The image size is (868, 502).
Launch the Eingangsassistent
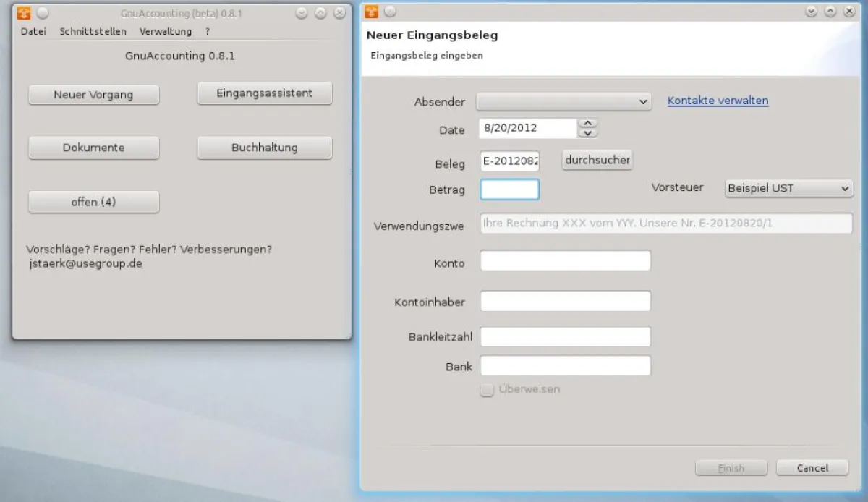tap(265, 93)
